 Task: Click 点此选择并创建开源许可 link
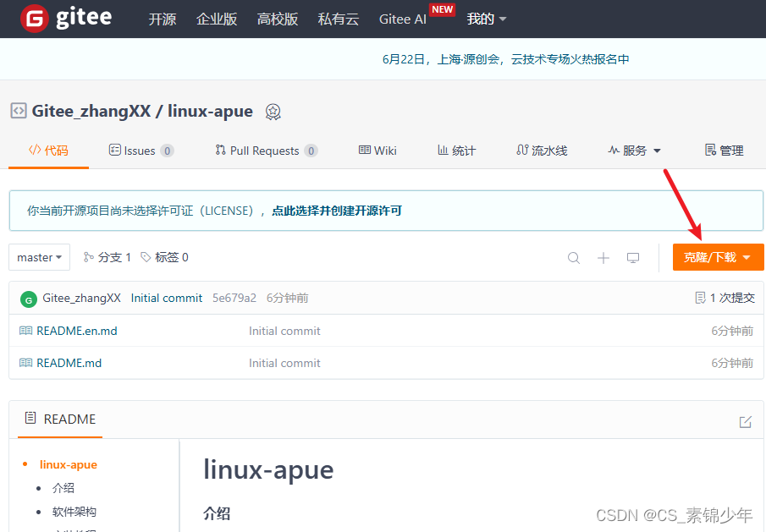pos(337,211)
